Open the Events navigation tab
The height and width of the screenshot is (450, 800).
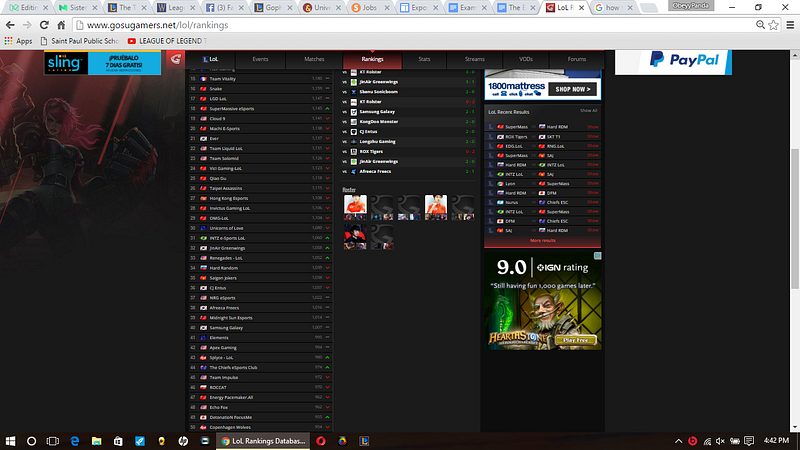[x=260, y=59]
